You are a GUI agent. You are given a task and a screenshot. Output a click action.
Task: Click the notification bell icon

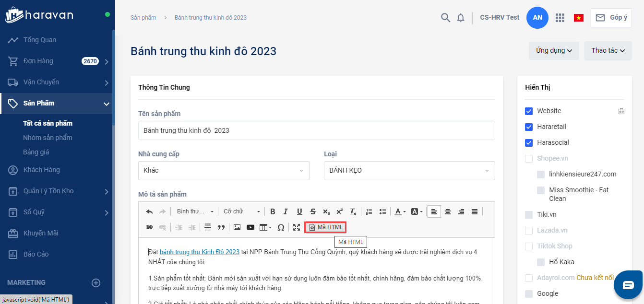click(x=461, y=18)
